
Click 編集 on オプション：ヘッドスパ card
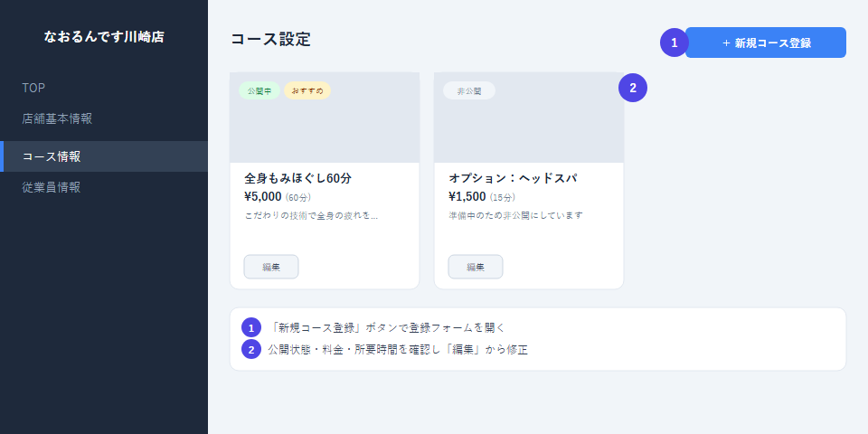pyautogui.click(x=476, y=267)
